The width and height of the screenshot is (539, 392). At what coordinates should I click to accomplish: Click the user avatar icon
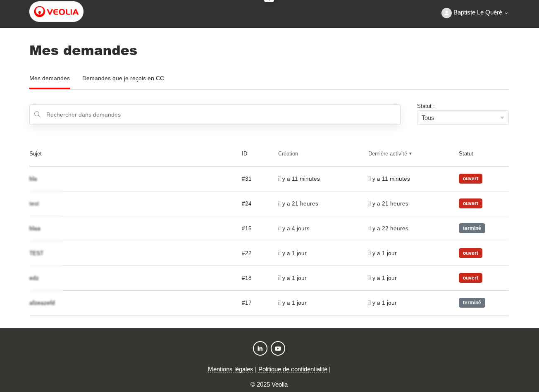446,13
